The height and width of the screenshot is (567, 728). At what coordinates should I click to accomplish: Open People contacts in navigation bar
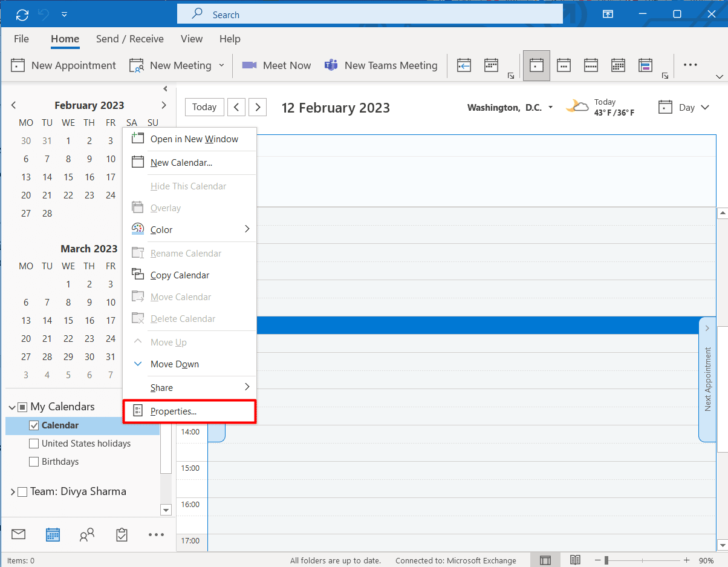87,534
